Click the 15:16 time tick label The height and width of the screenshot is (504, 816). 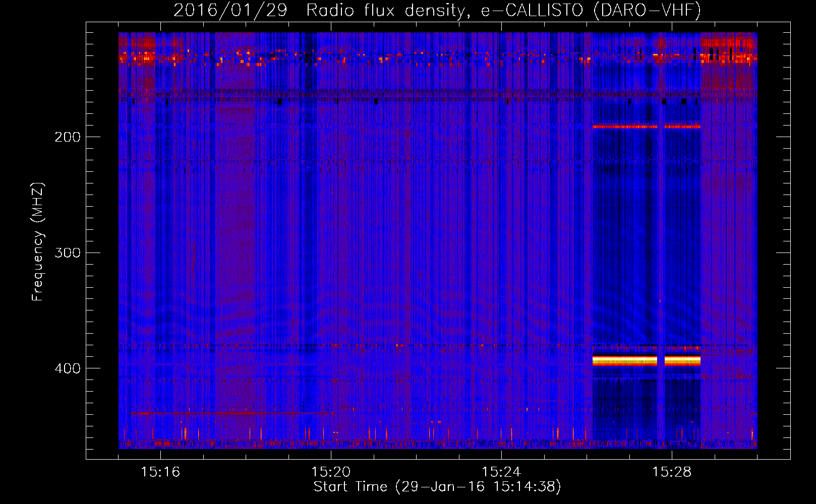point(160,472)
